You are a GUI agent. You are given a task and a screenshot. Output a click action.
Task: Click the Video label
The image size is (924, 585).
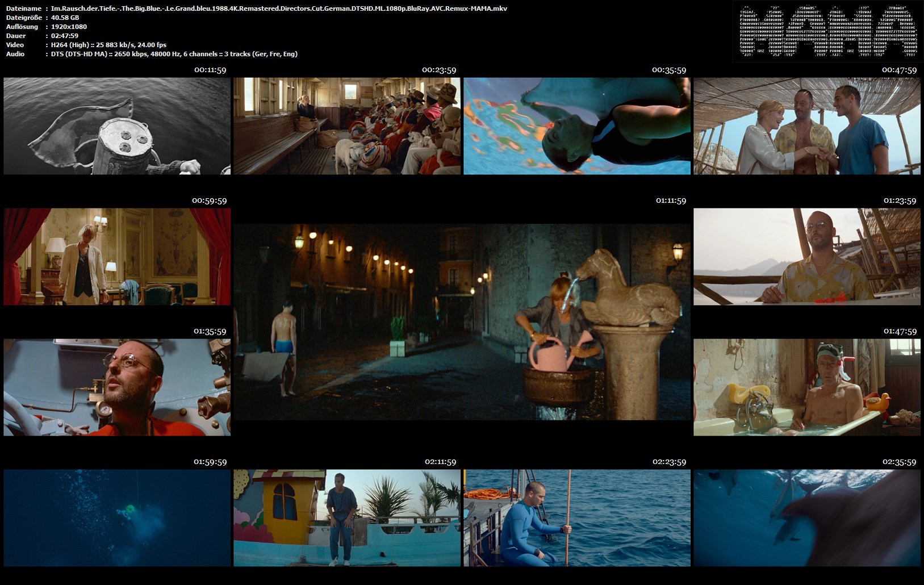pyautogui.click(x=15, y=45)
